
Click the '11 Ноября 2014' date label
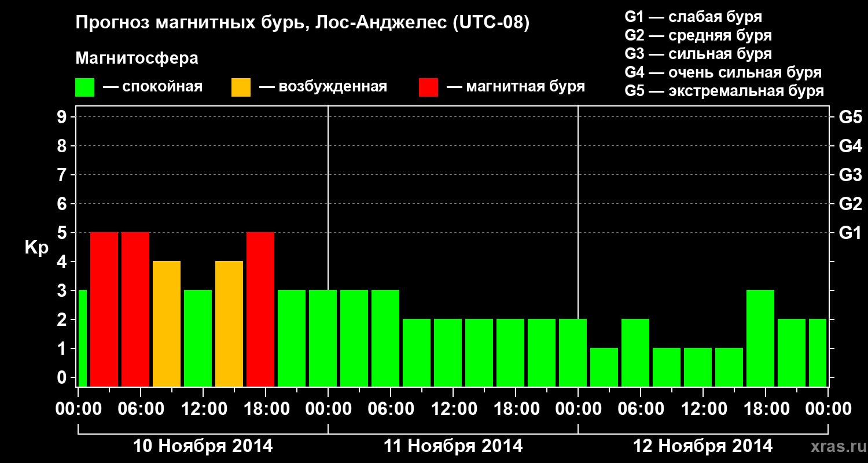pos(453,446)
